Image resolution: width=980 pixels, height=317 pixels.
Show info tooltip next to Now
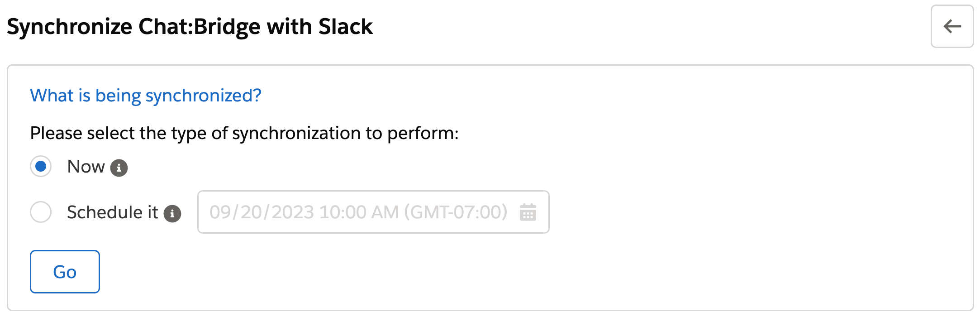click(x=119, y=168)
